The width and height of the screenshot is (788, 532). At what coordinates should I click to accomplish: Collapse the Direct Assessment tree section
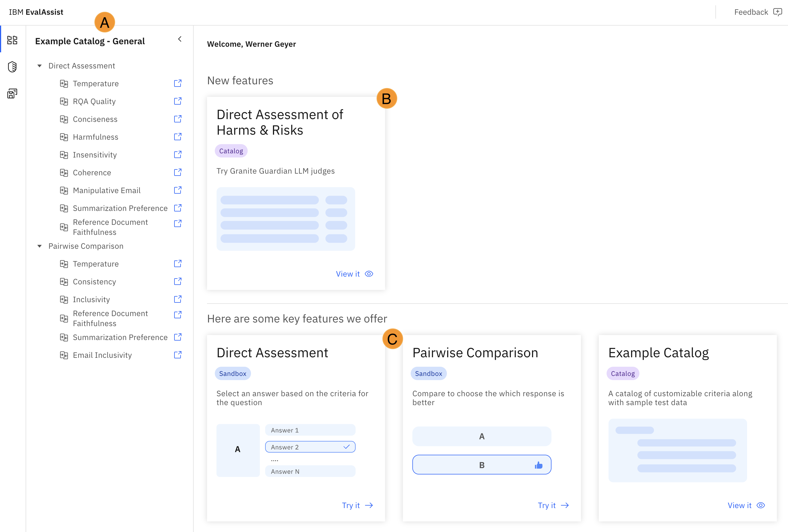[40, 66]
